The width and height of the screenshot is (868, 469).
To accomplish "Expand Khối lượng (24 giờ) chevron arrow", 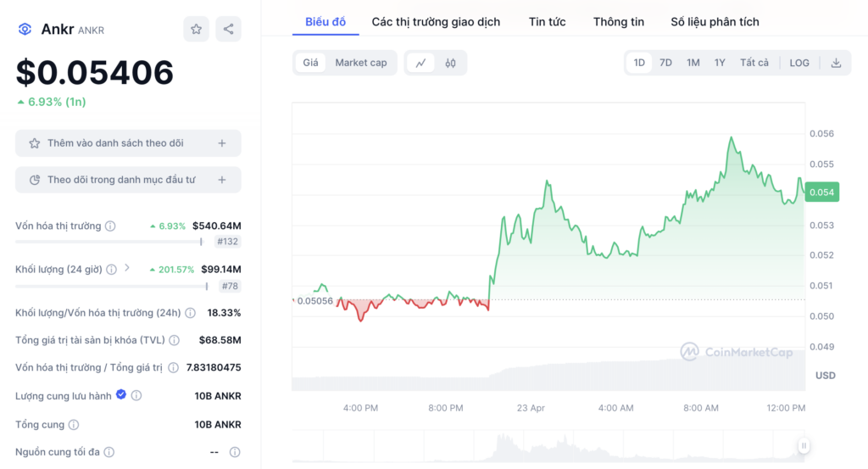I will [127, 268].
